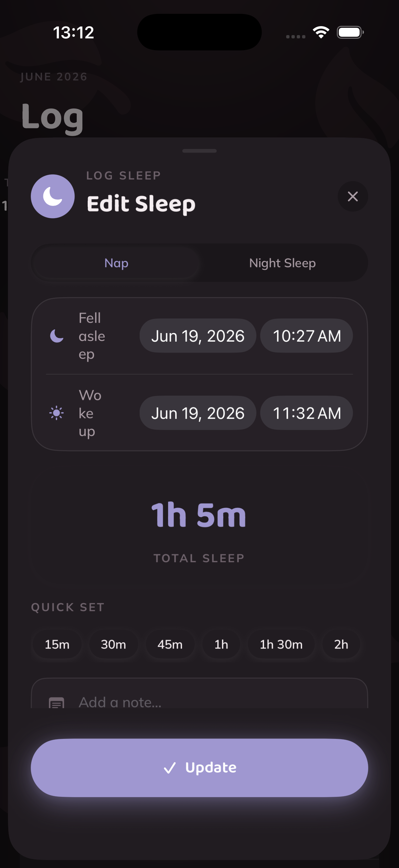Screen dimensions: 399x868
Task: Tap the checkmark on the Update button
Action: [x=170, y=768]
